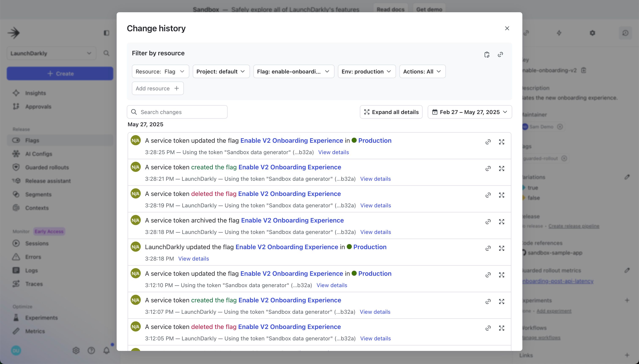Click the sidebar search icon

[x=106, y=53]
